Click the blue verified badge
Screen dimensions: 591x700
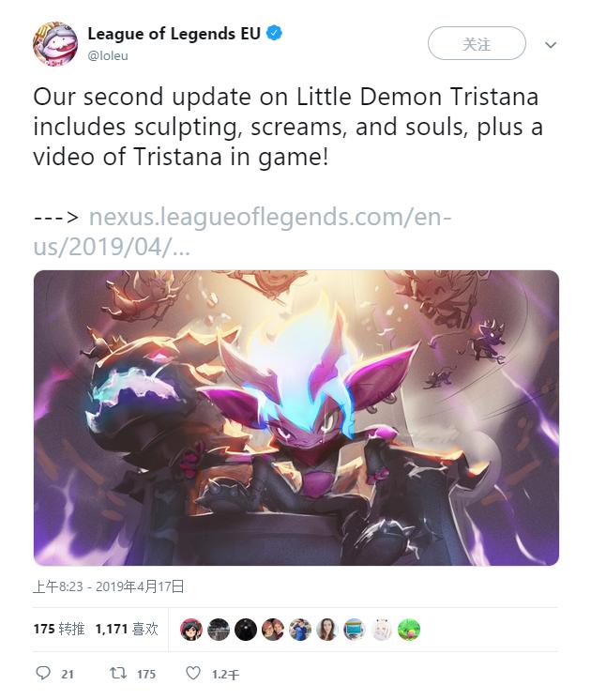pyautogui.click(x=274, y=34)
